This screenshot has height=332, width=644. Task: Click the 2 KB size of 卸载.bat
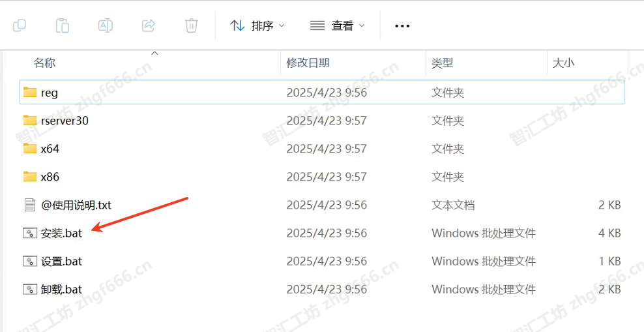609,289
